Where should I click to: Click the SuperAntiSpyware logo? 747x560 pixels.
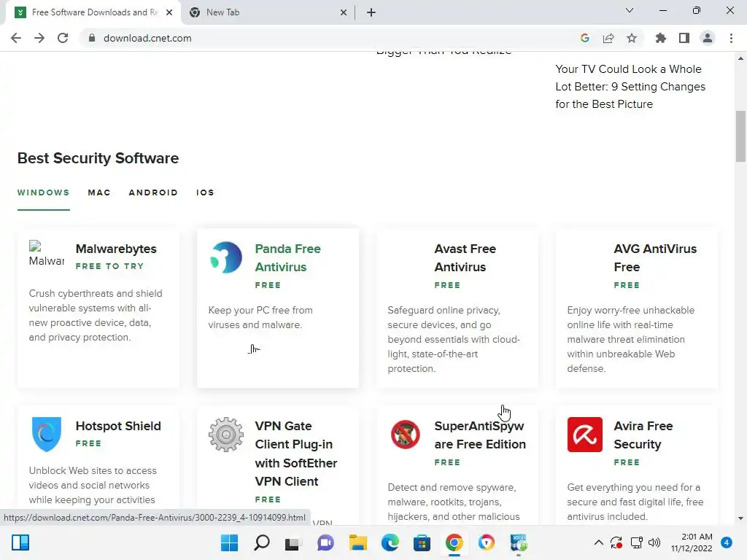tap(406, 435)
